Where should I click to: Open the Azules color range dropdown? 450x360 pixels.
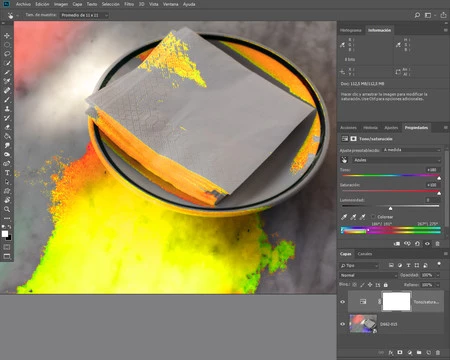[397, 160]
